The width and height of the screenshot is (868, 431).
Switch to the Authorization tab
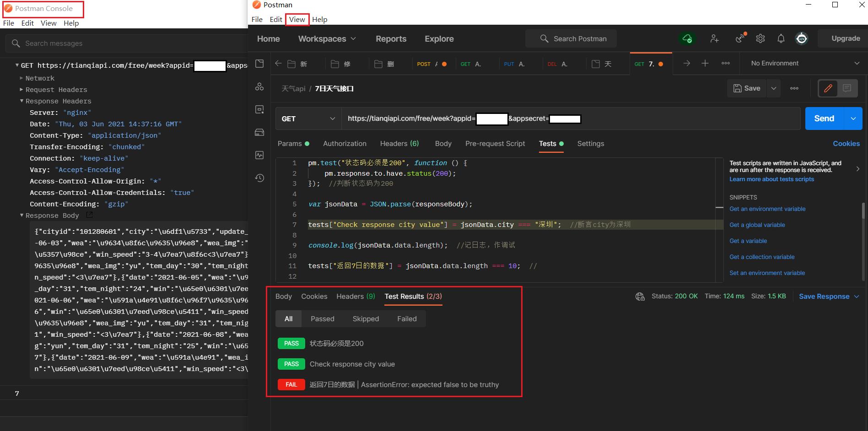345,144
